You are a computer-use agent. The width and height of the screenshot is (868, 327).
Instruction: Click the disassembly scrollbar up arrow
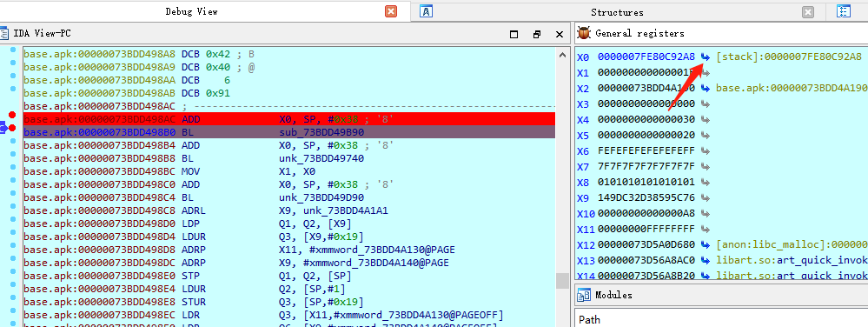(x=562, y=54)
